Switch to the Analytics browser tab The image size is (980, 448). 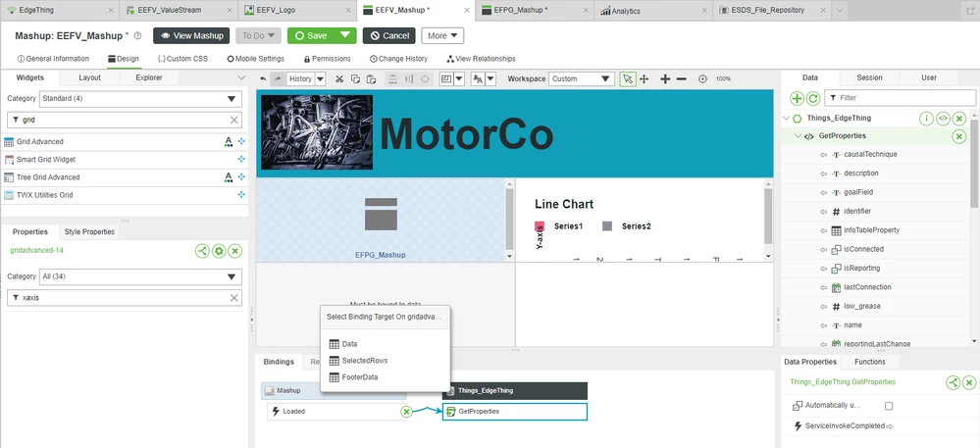click(652, 10)
